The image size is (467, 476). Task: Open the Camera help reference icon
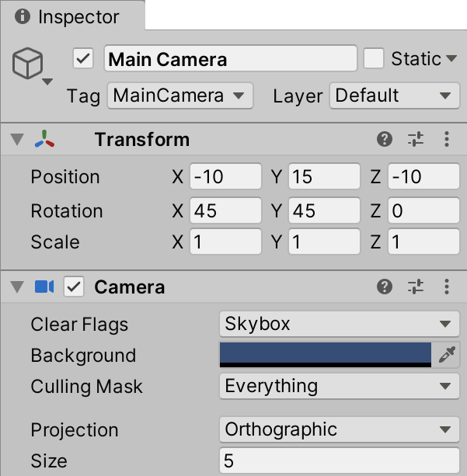coord(384,287)
